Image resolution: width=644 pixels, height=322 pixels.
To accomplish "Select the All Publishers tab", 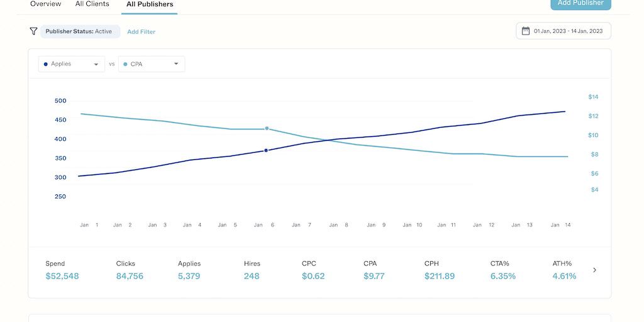I will coord(150,5).
